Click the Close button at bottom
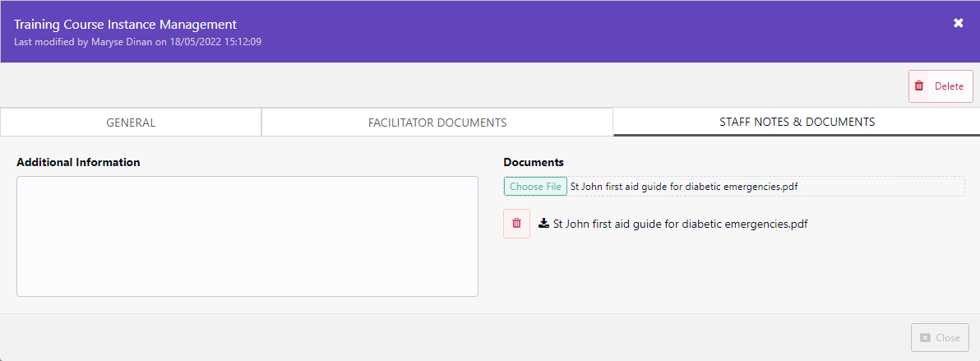The height and width of the screenshot is (361, 980). click(x=940, y=338)
